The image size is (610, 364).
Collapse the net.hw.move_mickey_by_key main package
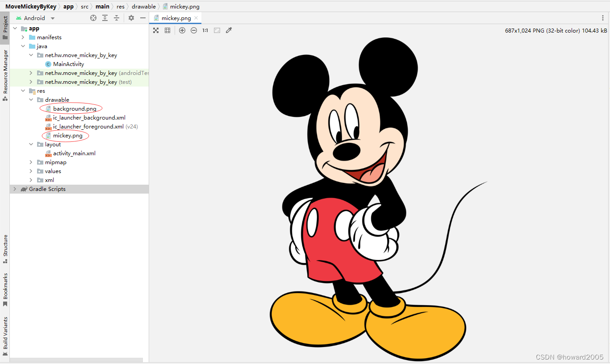[x=31, y=55]
